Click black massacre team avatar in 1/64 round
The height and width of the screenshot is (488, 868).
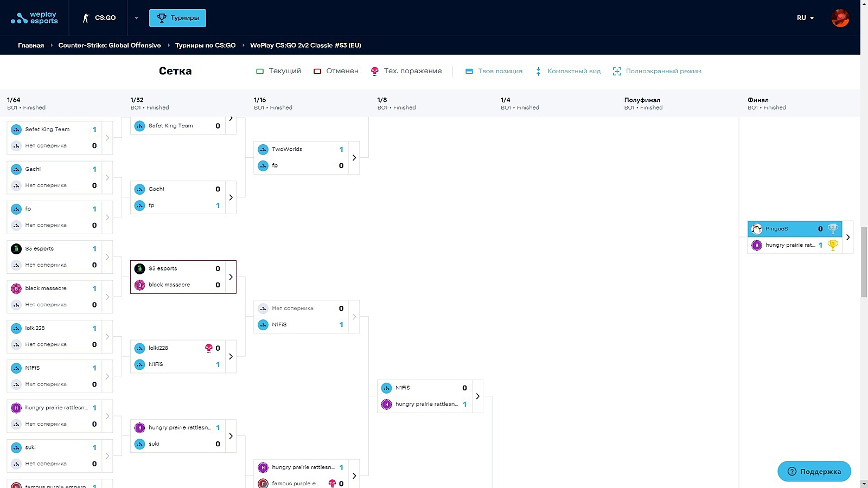pos(16,288)
